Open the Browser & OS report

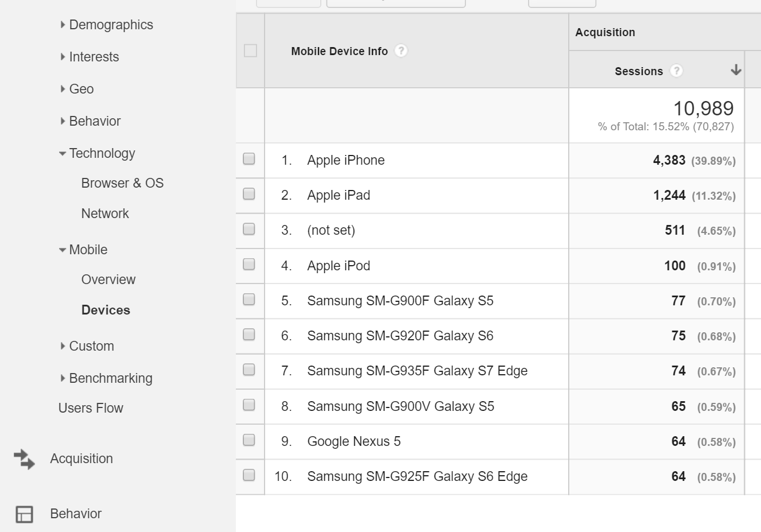pyautogui.click(x=122, y=182)
